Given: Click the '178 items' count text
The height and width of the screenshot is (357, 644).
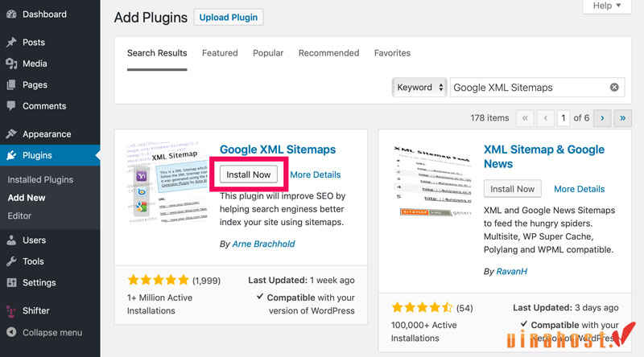Looking at the screenshot, I should click(x=489, y=118).
